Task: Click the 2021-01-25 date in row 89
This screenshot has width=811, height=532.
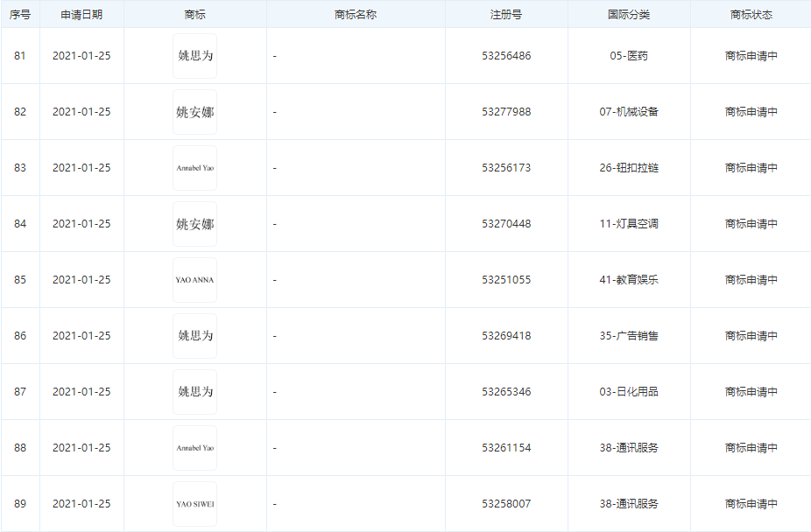Action: coord(81,504)
